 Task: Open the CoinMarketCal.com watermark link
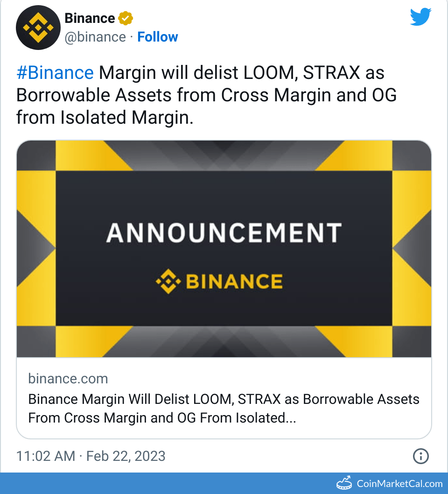(399, 484)
